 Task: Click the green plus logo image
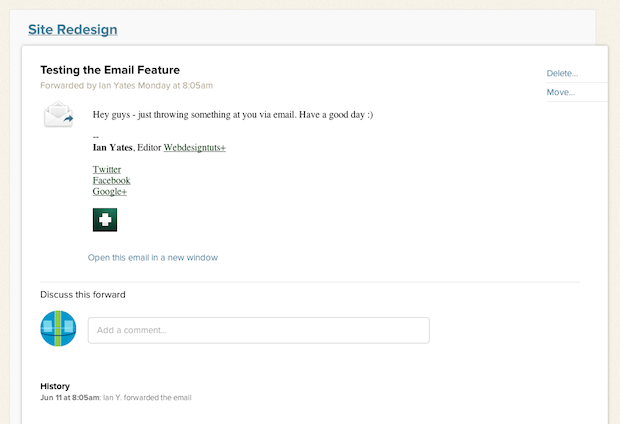pyautogui.click(x=105, y=220)
